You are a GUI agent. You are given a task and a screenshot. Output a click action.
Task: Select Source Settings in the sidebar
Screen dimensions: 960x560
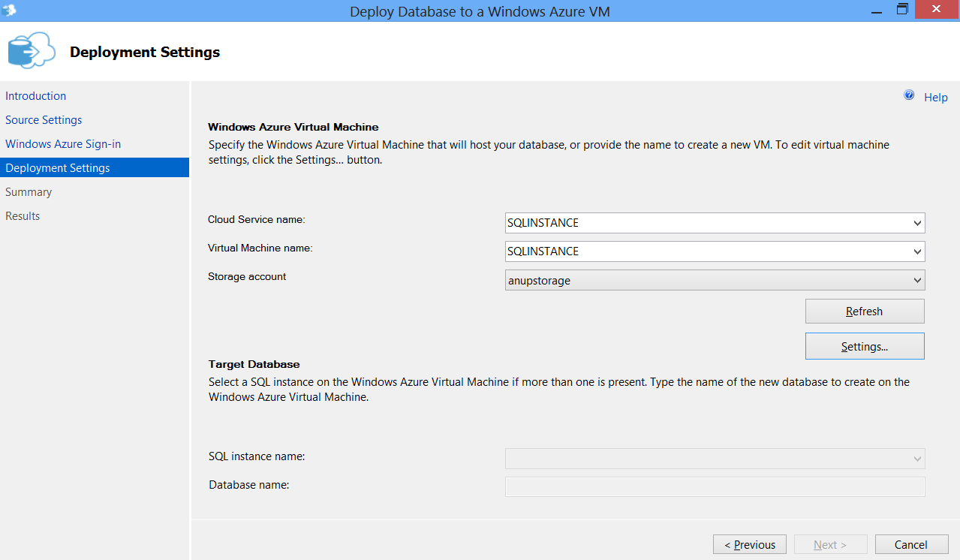[x=44, y=120]
